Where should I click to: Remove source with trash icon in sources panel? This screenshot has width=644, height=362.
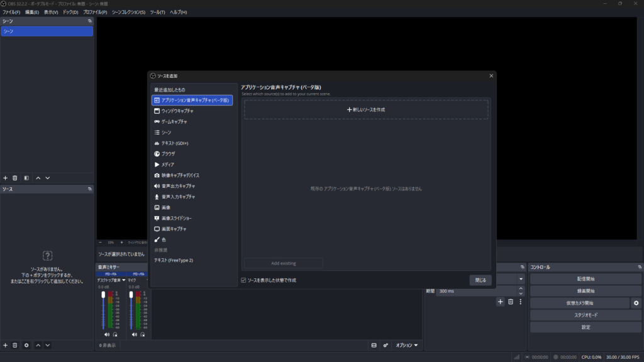(15, 346)
